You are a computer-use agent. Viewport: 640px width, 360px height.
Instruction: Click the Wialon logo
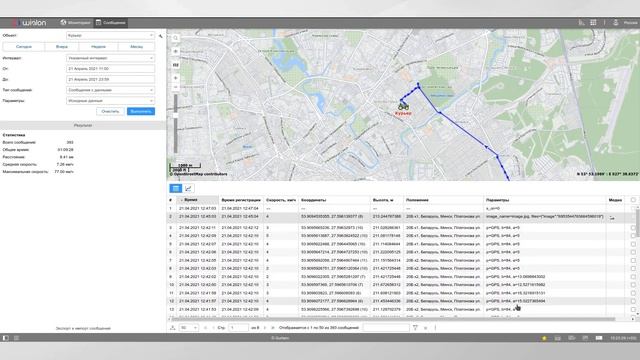pyautogui.click(x=29, y=22)
